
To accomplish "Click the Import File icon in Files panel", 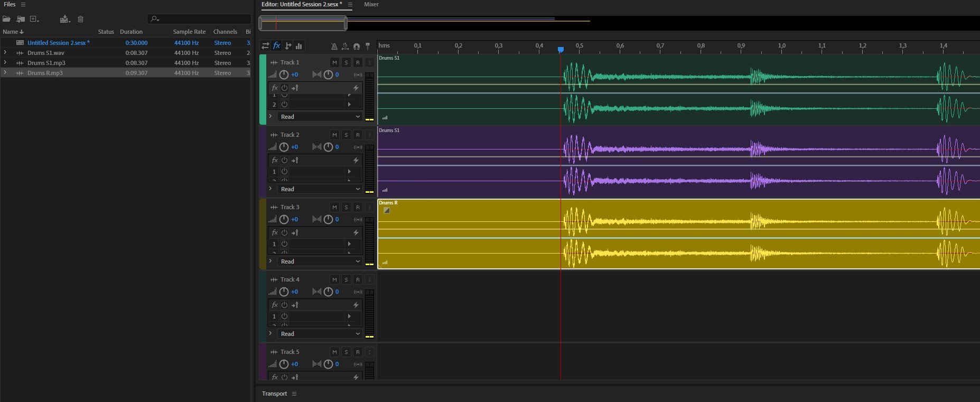I will point(21,19).
